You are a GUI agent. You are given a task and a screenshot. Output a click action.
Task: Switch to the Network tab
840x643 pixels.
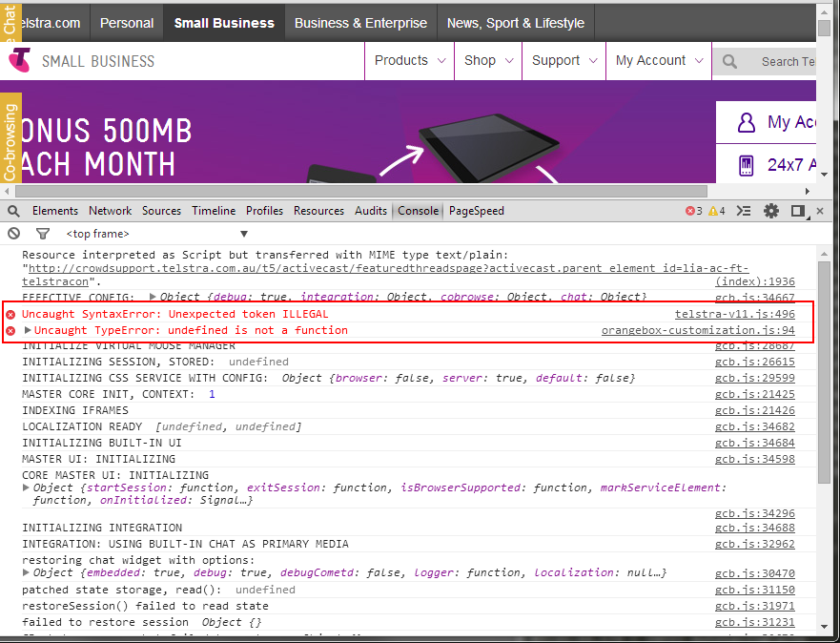point(110,211)
